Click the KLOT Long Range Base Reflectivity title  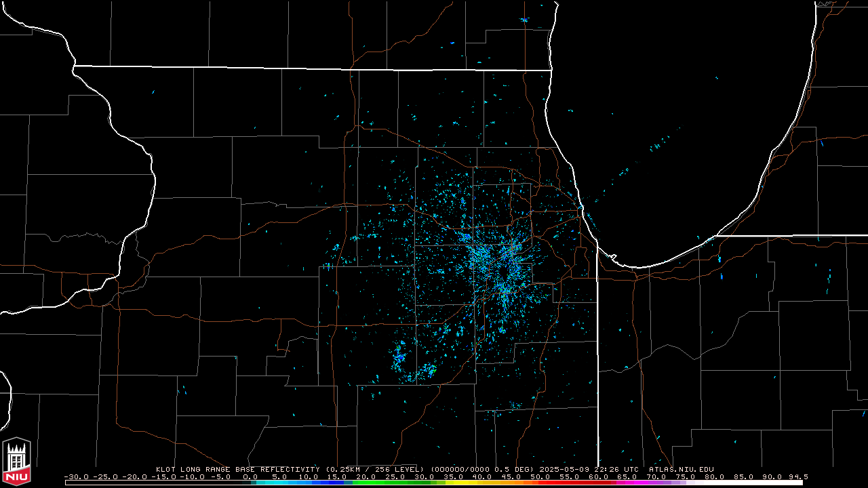click(x=238, y=469)
